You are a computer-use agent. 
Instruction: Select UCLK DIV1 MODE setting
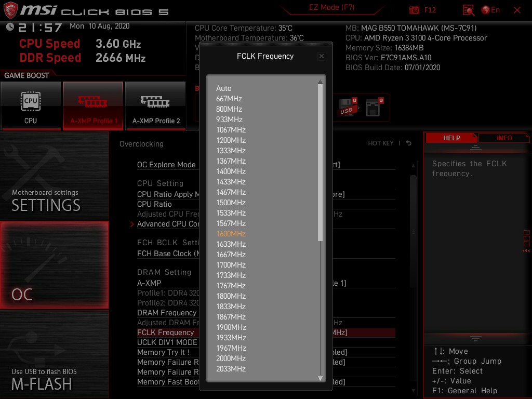coord(167,342)
